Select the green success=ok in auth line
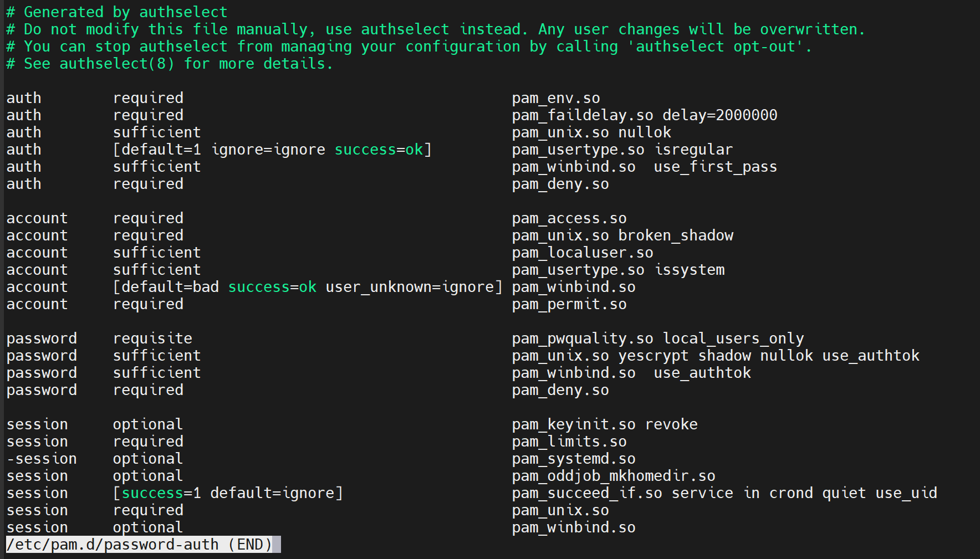The image size is (980, 559). click(x=379, y=150)
